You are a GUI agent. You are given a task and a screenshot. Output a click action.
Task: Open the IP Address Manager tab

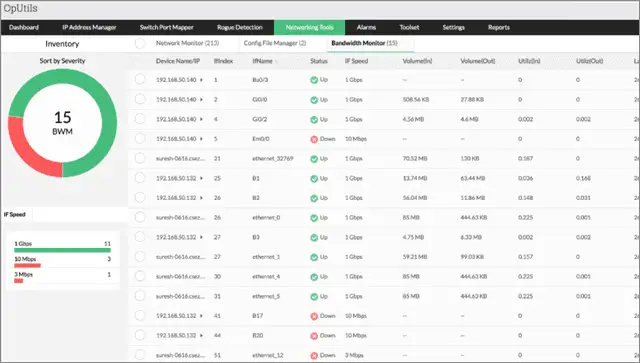point(89,27)
